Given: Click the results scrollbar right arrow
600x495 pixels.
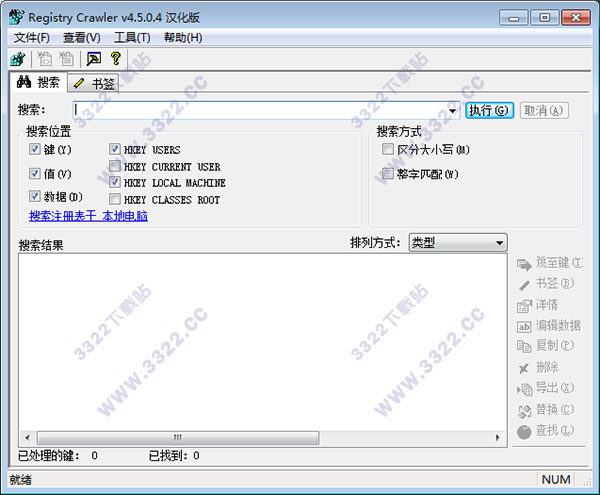Looking at the screenshot, I should pos(497,437).
